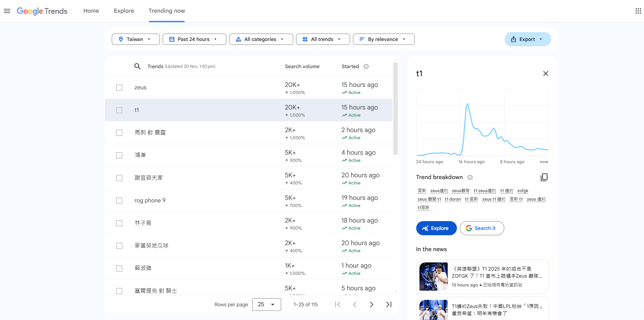
Task: Tick the checkbox for 蔡淑臻
Action: [x=119, y=268]
